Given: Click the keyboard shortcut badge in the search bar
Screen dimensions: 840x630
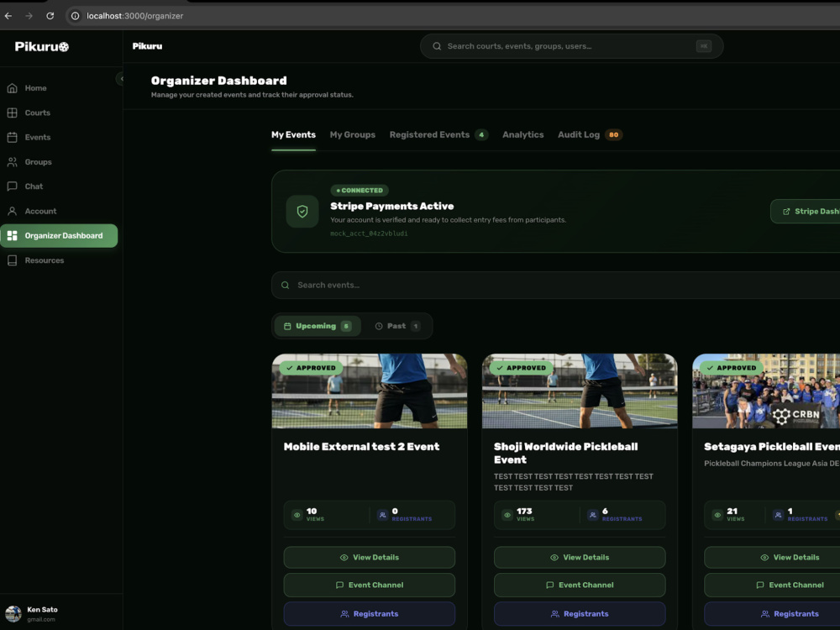Looking at the screenshot, I should click(704, 46).
